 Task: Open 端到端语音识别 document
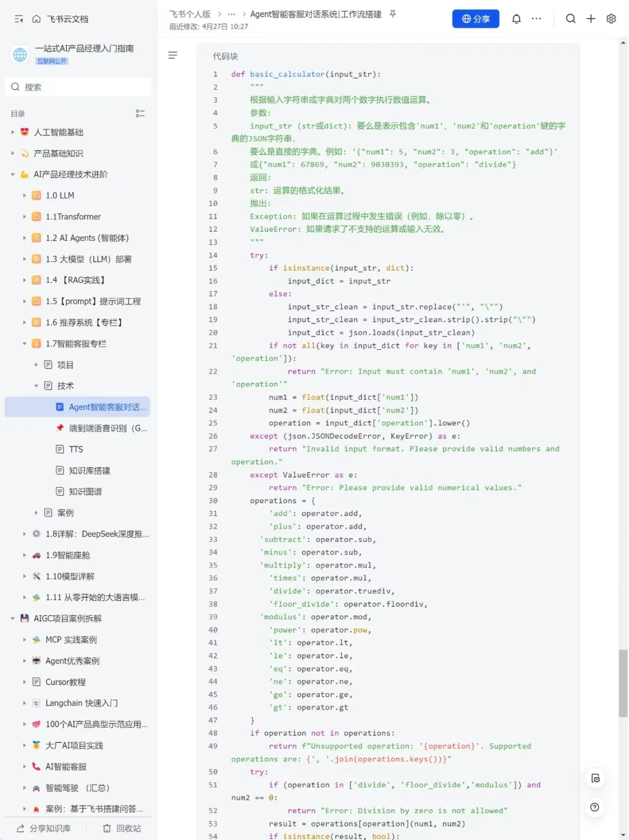click(108, 428)
